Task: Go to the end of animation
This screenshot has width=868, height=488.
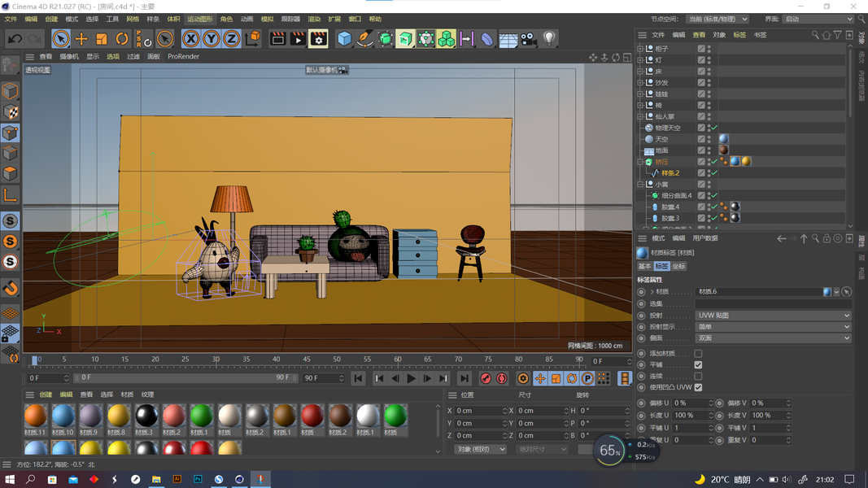Action: point(464,378)
